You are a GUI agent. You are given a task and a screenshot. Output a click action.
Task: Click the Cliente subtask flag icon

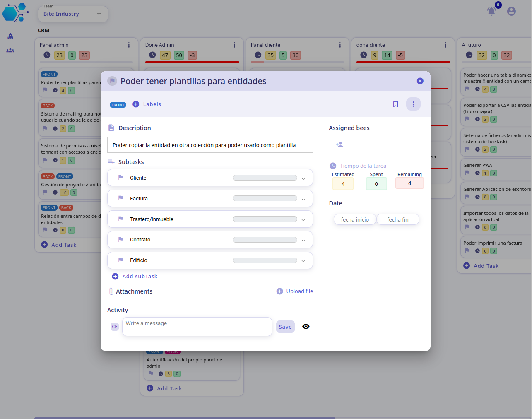[120, 177]
